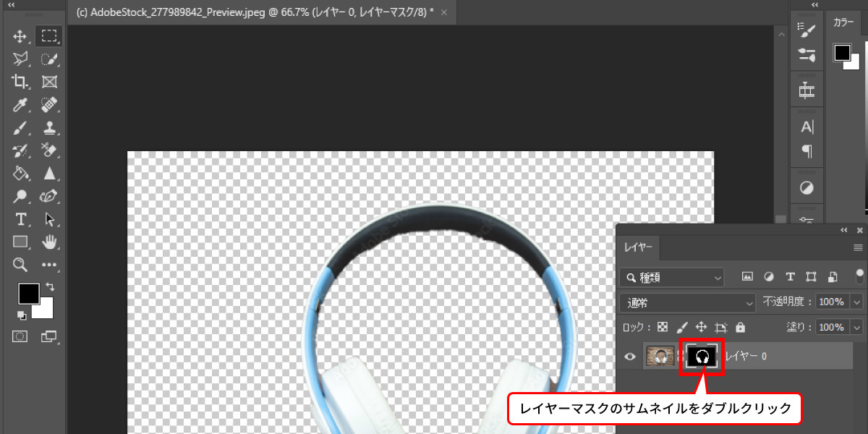Image resolution: width=868 pixels, height=434 pixels.
Task: Select the Path Selection tool
Action: 49,219
